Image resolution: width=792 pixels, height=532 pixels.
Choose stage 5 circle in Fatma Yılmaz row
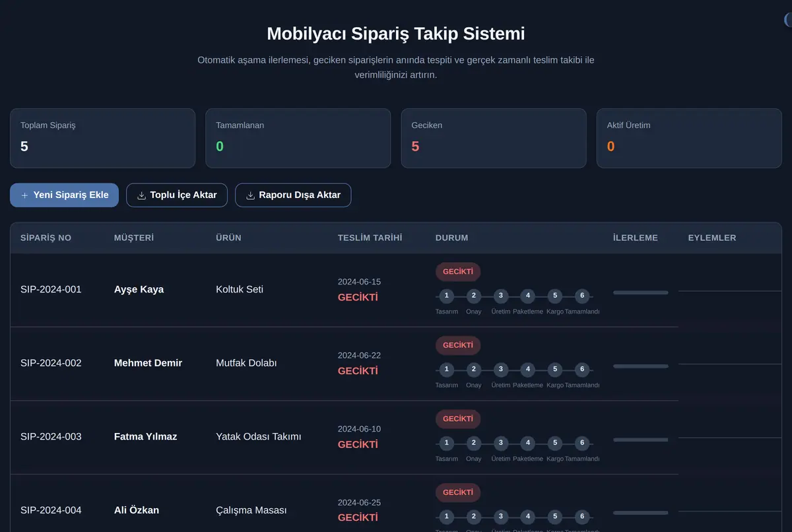point(555,443)
